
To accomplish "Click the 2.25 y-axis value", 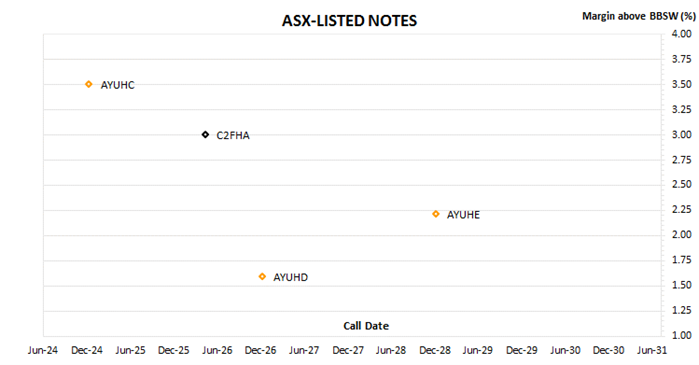I will (x=682, y=209).
